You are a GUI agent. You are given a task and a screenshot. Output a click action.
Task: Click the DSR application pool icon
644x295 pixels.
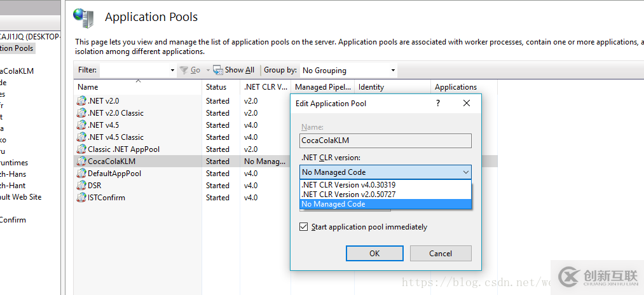[x=81, y=185]
